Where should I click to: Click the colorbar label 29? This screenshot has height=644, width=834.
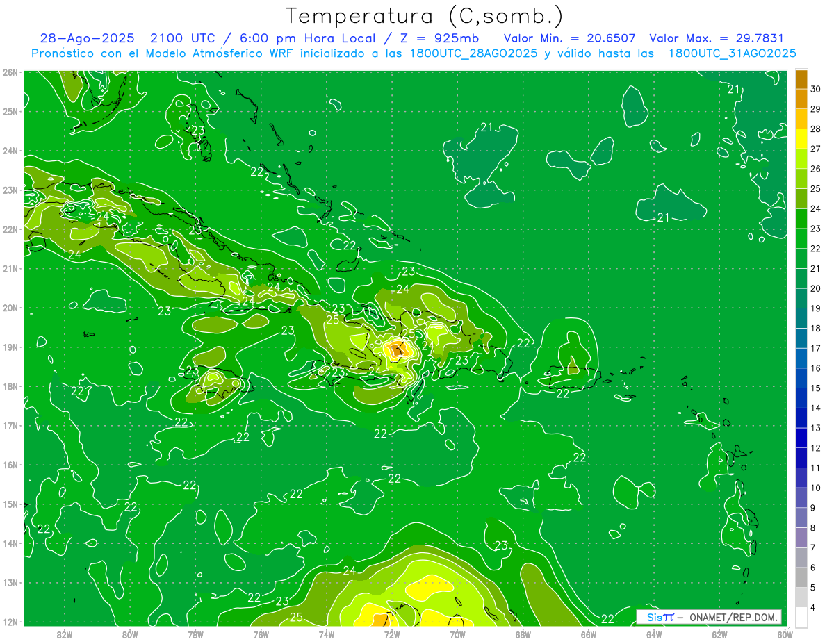point(815,109)
